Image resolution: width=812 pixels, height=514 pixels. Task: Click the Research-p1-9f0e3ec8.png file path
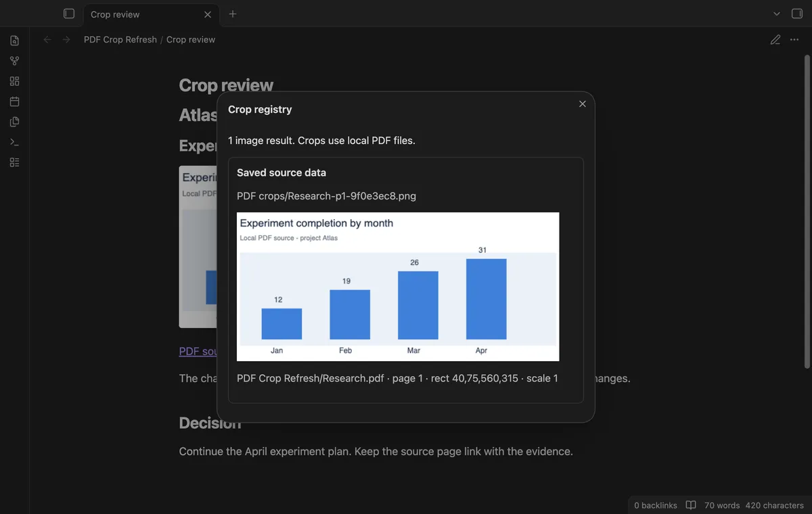coord(326,196)
